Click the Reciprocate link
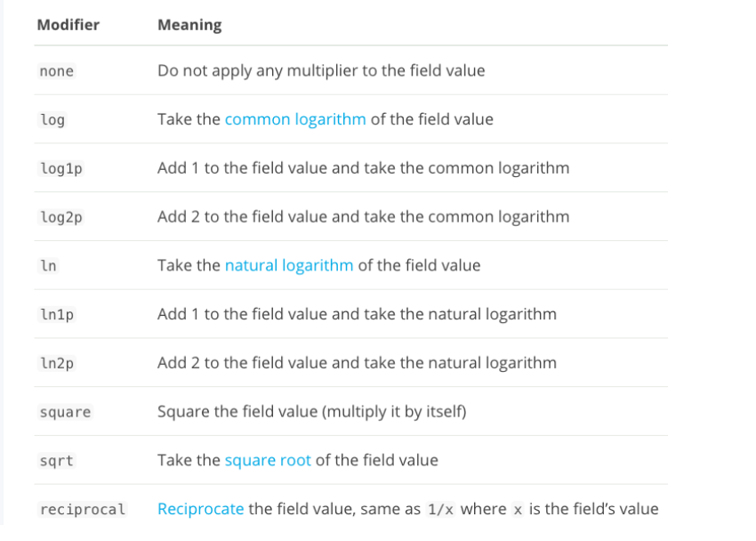This screenshot has height=541, width=756. (x=200, y=509)
